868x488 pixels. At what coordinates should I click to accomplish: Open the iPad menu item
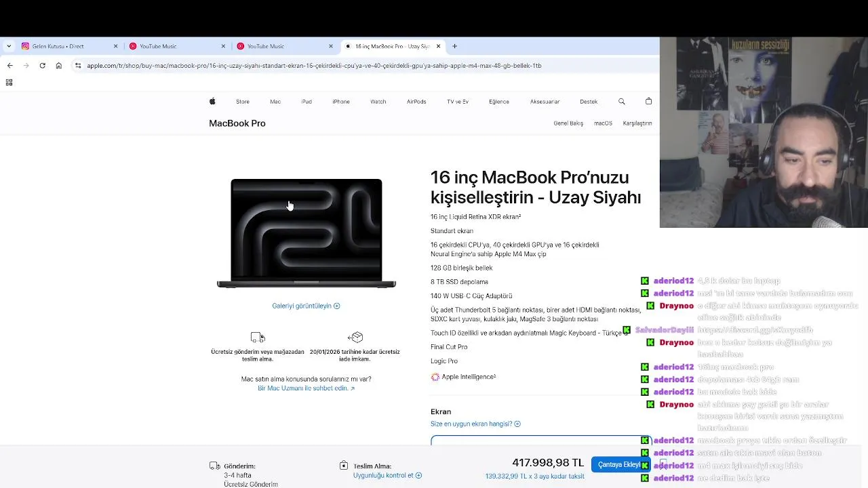[x=307, y=102]
